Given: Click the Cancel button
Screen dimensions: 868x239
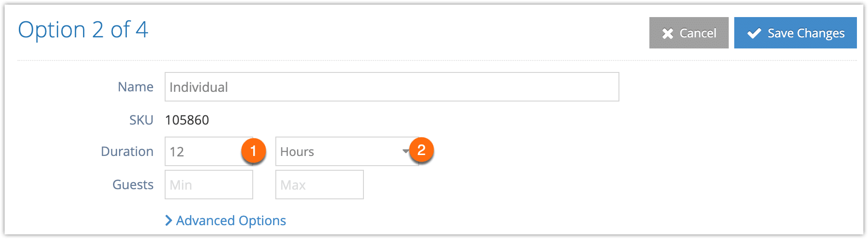Looking at the screenshot, I should pyautogui.click(x=689, y=33).
